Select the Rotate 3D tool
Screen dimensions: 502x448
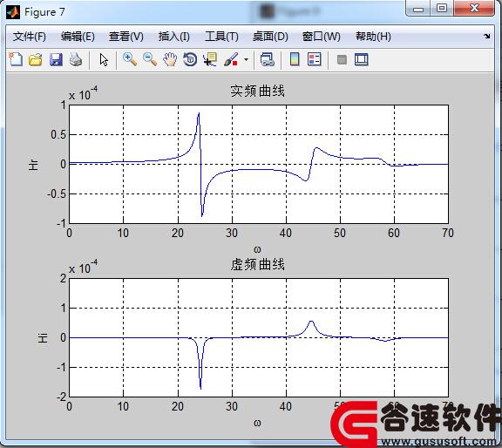[190, 59]
